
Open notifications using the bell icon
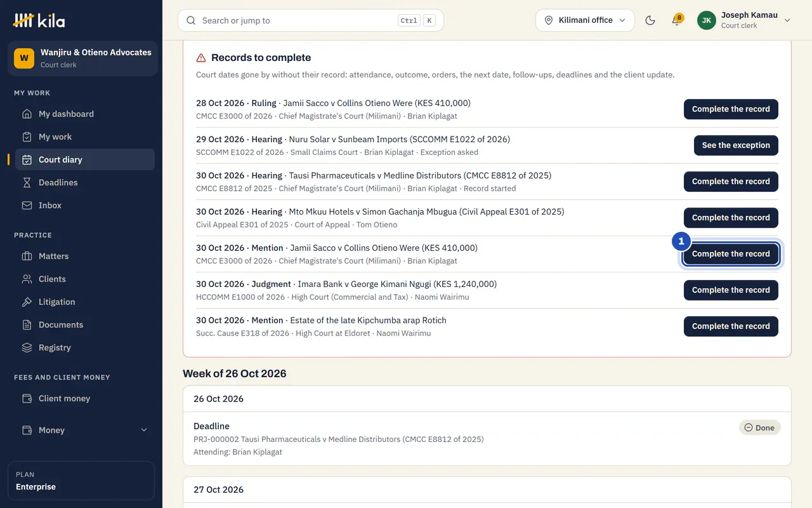[676, 20]
